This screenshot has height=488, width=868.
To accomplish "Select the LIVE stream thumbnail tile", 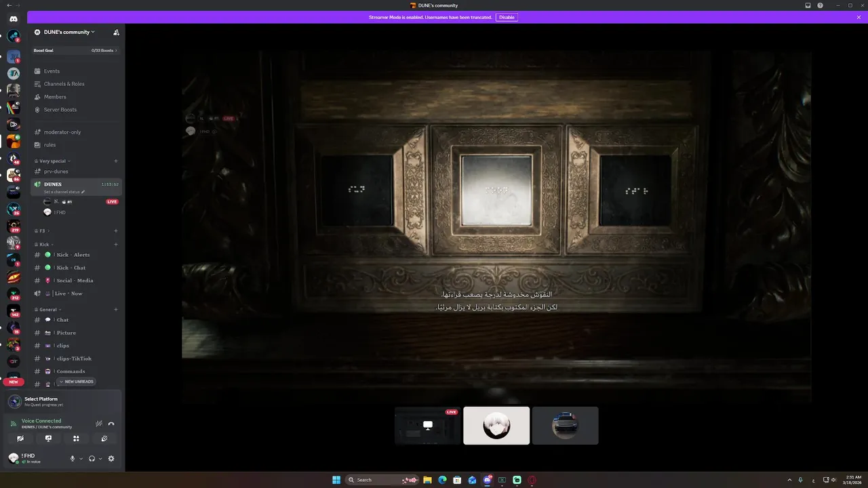I will [428, 426].
